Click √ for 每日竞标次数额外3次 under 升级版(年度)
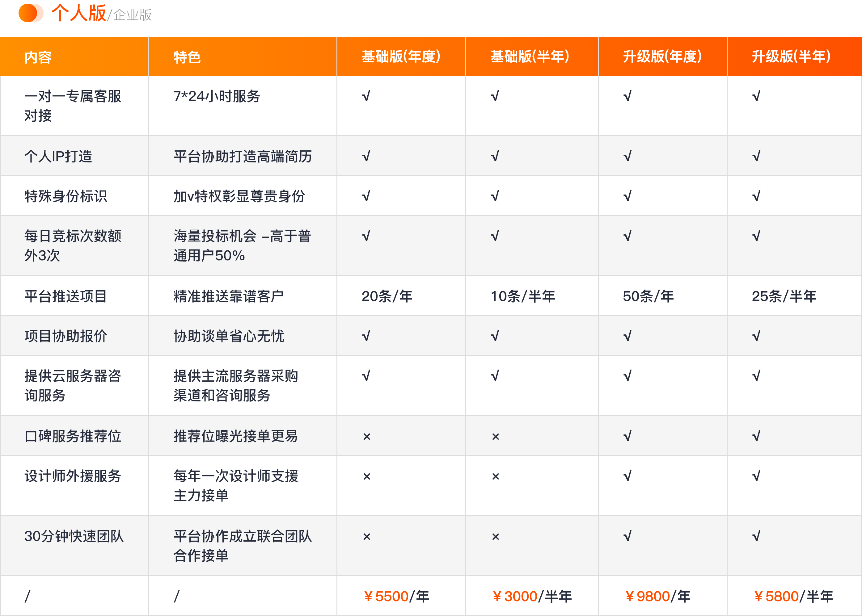The height and width of the screenshot is (616, 862). tap(627, 236)
